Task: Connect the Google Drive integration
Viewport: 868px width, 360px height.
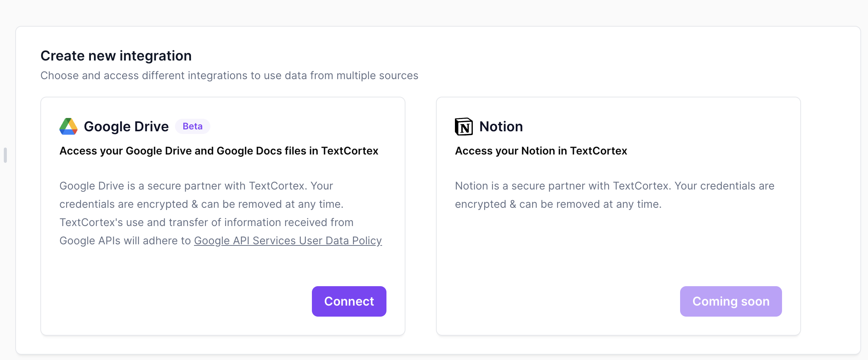Action: pos(349,301)
